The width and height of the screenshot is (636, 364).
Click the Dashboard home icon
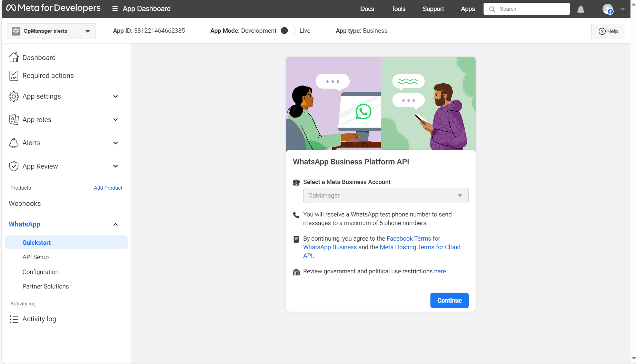[x=14, y=58]
